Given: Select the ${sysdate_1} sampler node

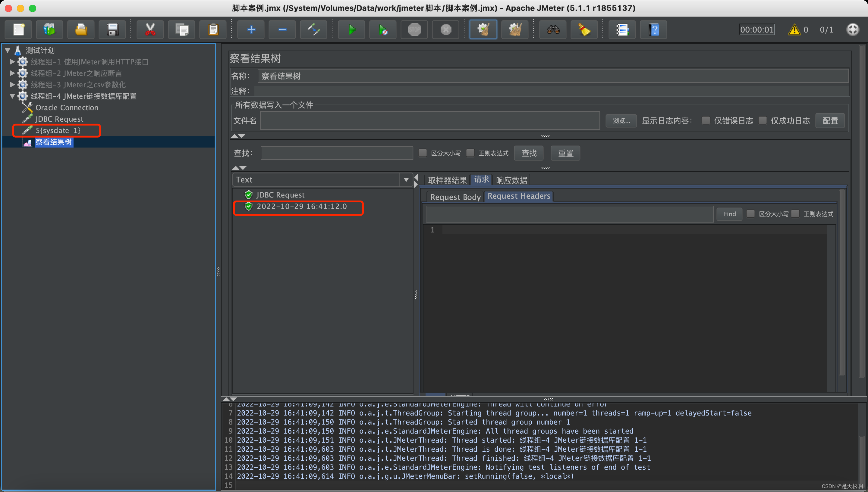Looking at the screenshot, I should (x=58, y=130).
